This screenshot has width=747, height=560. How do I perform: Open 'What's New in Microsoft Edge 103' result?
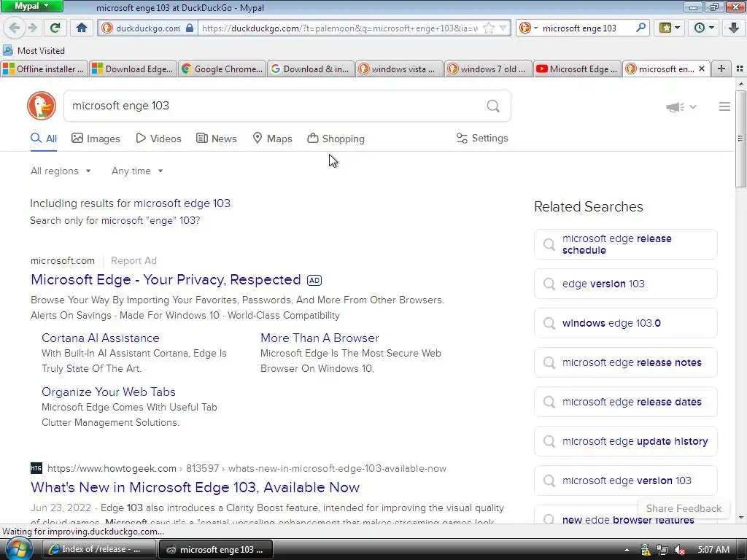pos(195,487)
